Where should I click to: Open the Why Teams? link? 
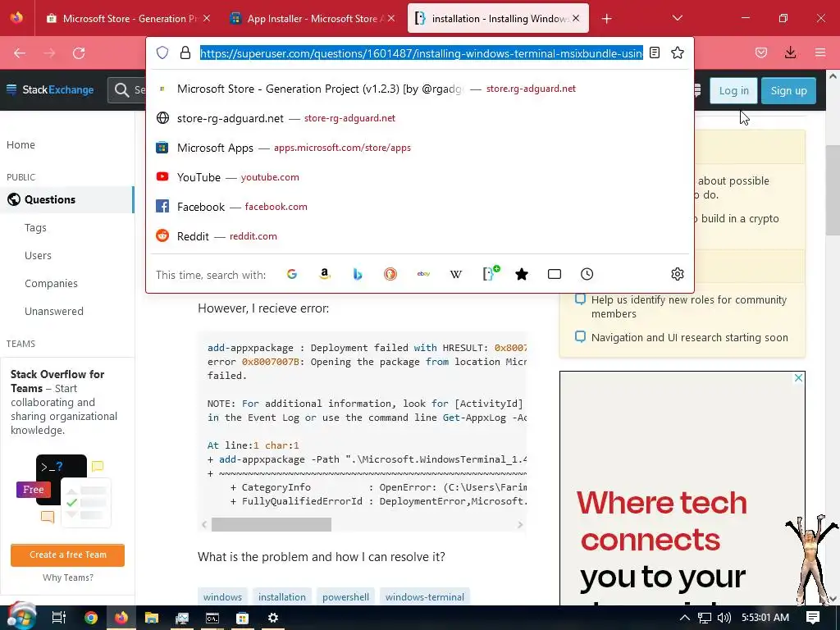pyautogui.click(x=68, y=577)
